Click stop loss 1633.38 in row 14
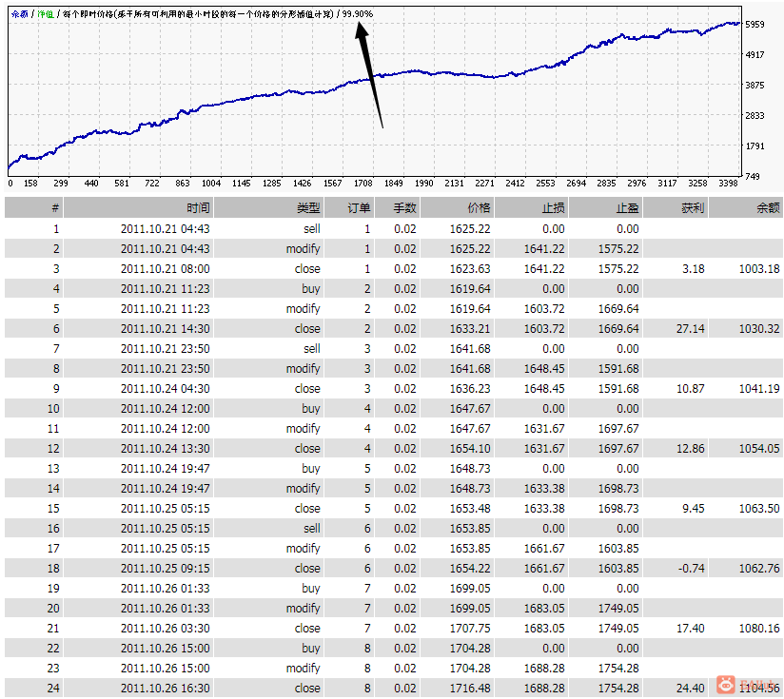Screen dimensions: 784x699 pos(544,489)
